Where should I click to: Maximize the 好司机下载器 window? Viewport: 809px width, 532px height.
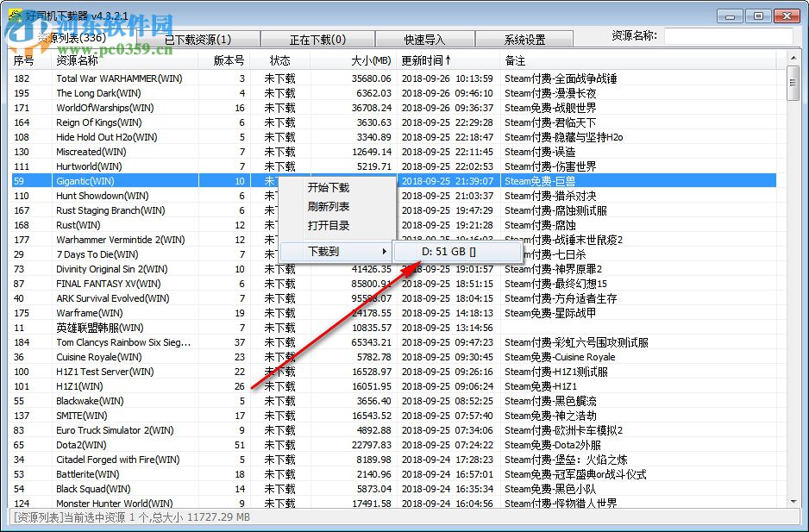[758, 16]
